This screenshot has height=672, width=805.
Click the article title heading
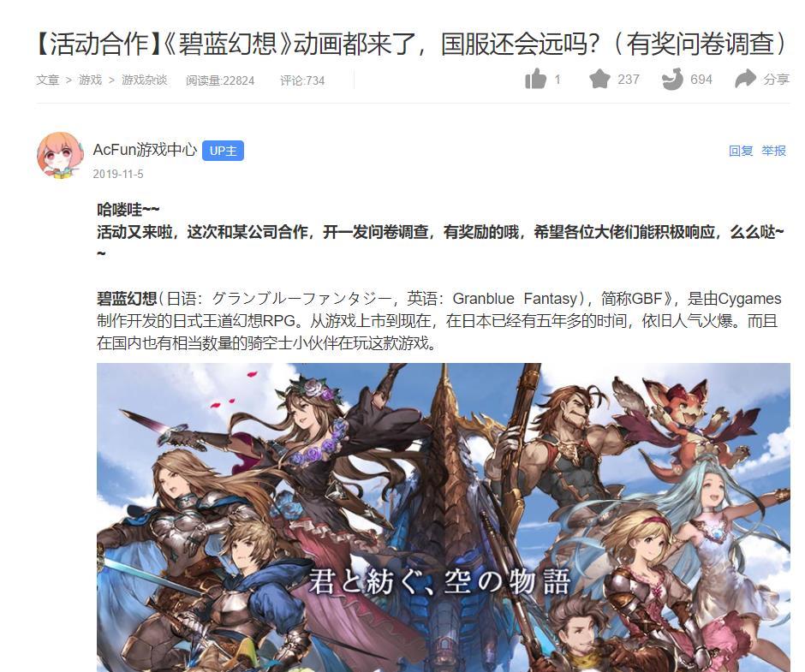411,43
